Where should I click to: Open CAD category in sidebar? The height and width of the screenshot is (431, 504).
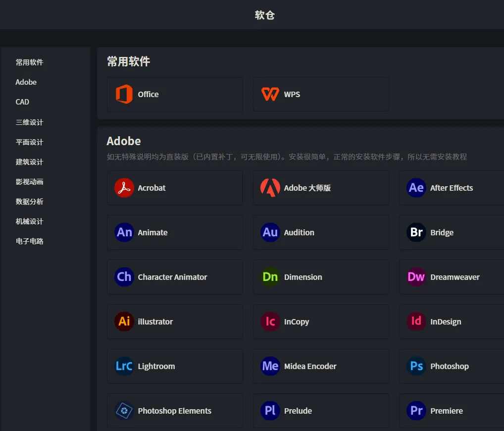point(22,102)
